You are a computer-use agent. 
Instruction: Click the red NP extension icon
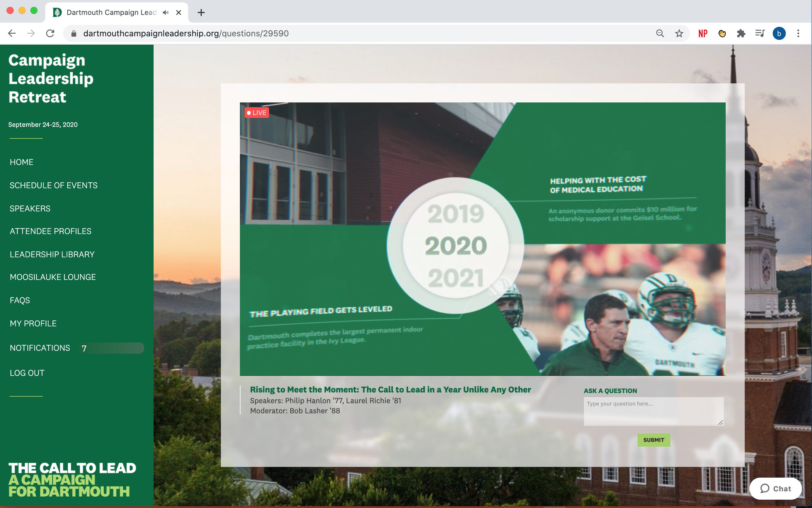tap(702, 33)
